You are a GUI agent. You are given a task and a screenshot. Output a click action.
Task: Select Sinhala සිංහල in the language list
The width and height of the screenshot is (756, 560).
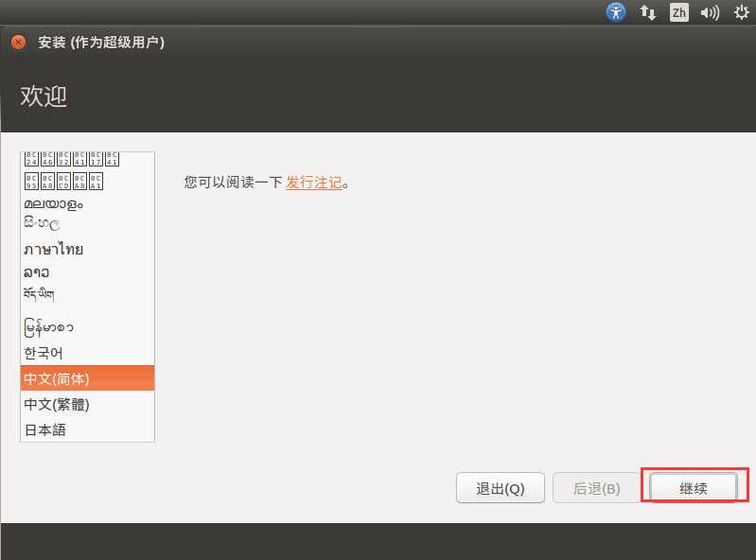click(x=87, y=223)
